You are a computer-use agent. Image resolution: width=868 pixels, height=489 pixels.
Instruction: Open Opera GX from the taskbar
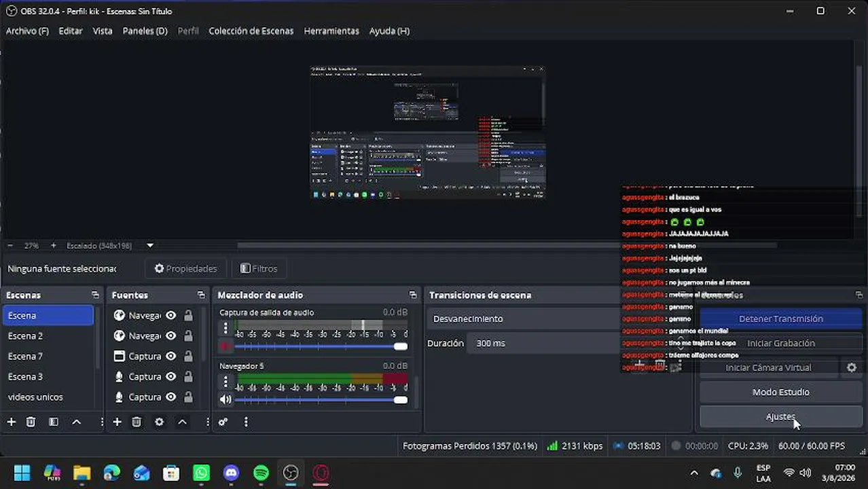click(321, 473)
